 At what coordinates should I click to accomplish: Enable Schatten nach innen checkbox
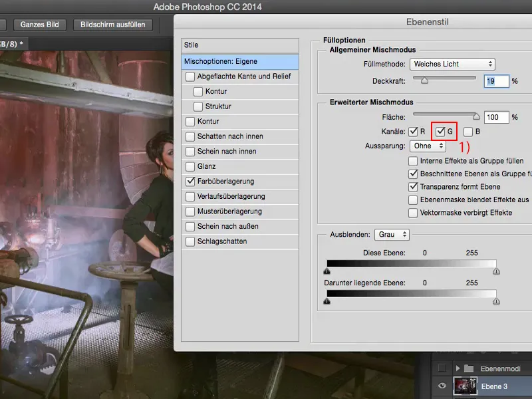coord(190,136)
